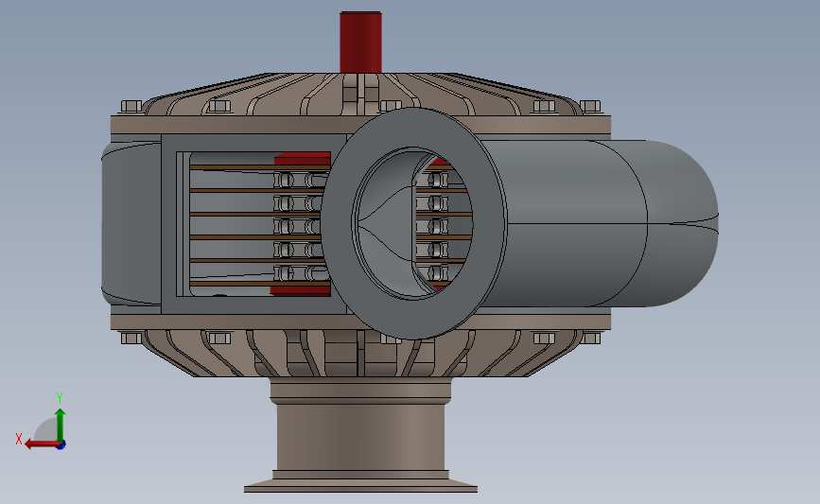Click the red X axis arrow of the triad
The image size is (820, 504).
coord(42,444)
